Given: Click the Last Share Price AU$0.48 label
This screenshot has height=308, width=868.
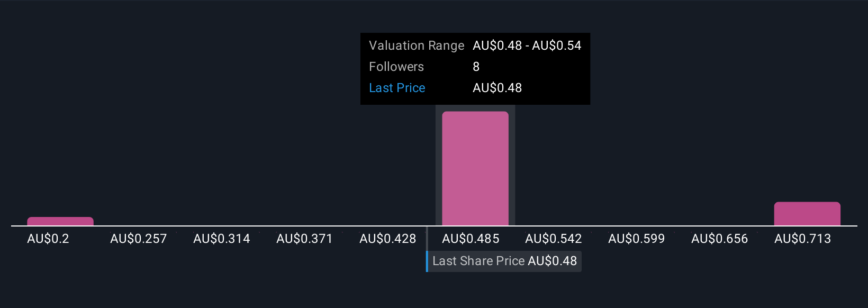Looking at the screenshot, I should point(504,261).
